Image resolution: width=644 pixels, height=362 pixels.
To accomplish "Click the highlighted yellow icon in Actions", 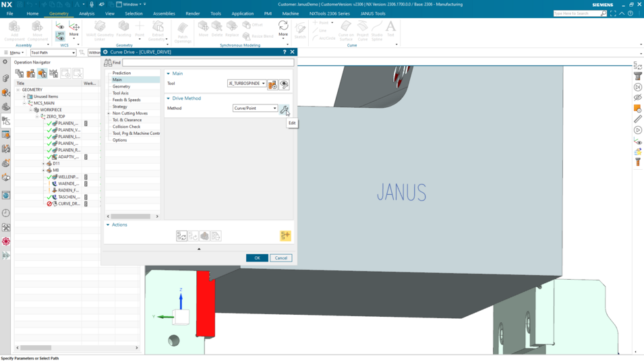I will [285, 235].
